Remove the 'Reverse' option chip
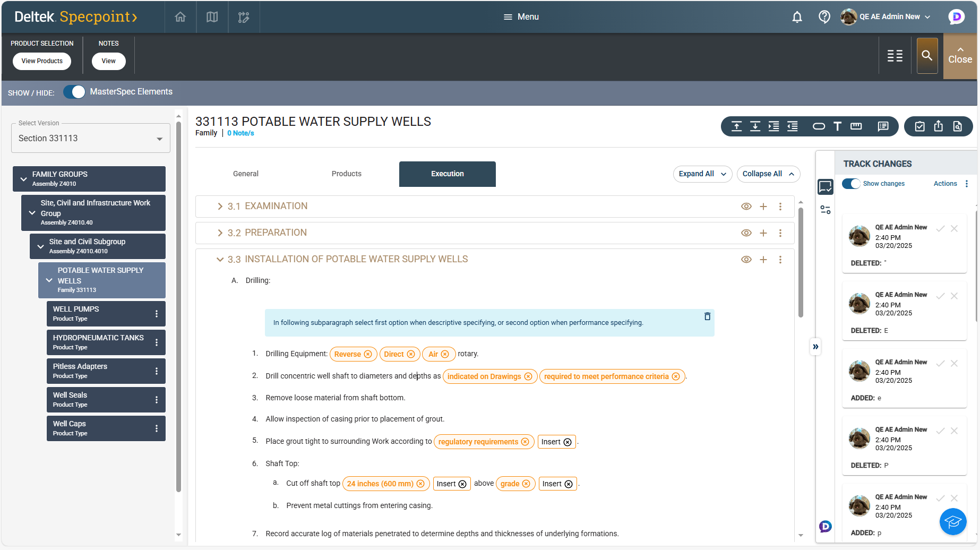980x550 pixels. click(x=368, y=354)
